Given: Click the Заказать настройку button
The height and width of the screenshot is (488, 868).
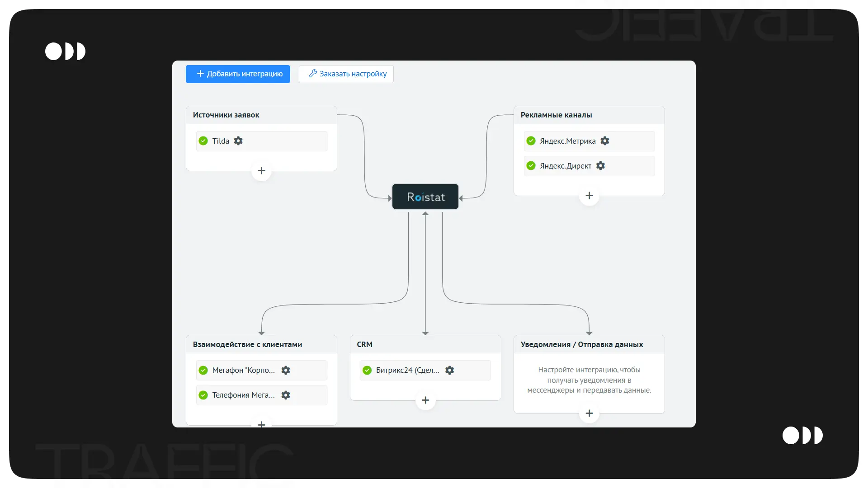Looking at the screenshot, I should pos(346,74).
